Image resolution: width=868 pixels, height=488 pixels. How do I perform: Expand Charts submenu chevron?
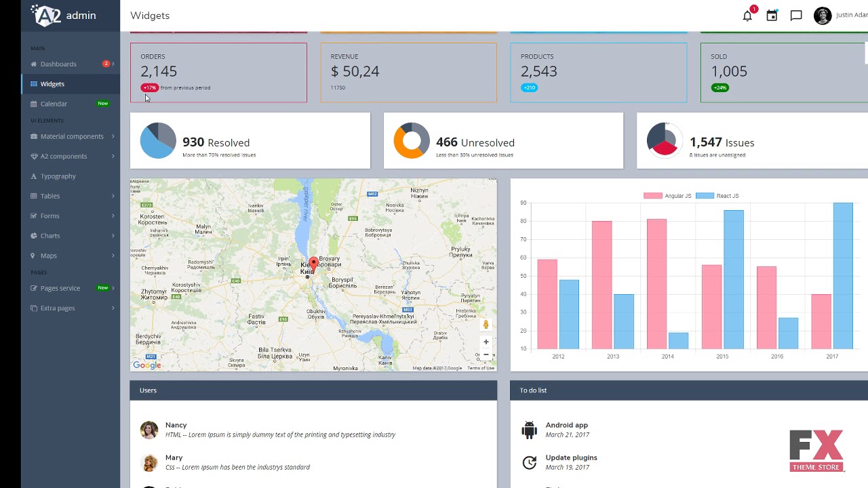113,236
